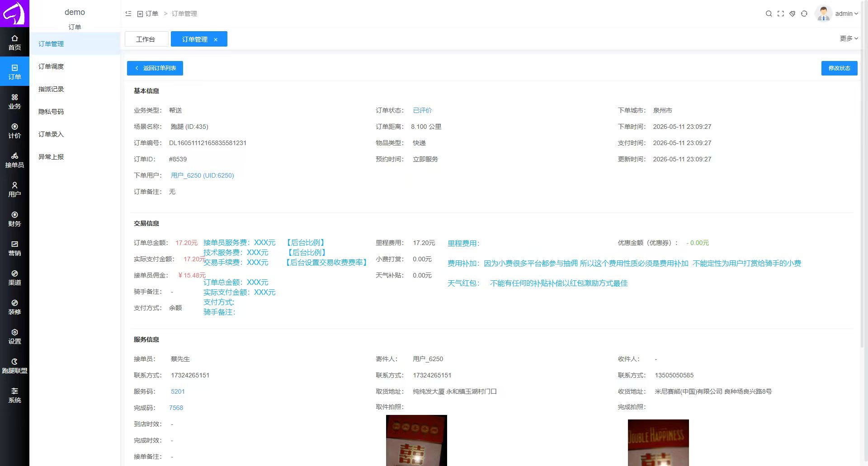Click the 已评价 order status link
Viewport: 868px width, 466px height.
(422, 110)
